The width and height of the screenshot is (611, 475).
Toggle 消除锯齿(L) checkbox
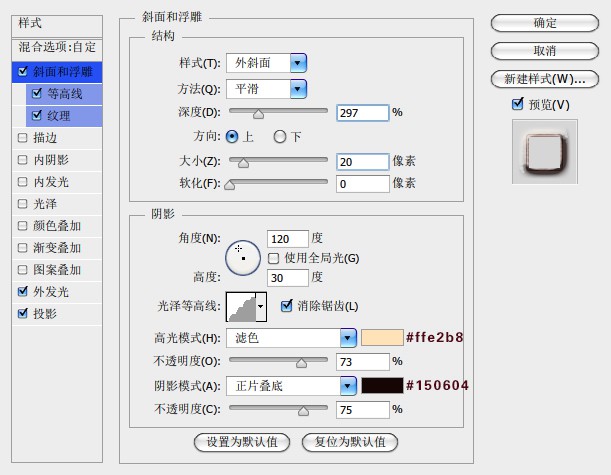pyautogui.click(x=286, y=306)
